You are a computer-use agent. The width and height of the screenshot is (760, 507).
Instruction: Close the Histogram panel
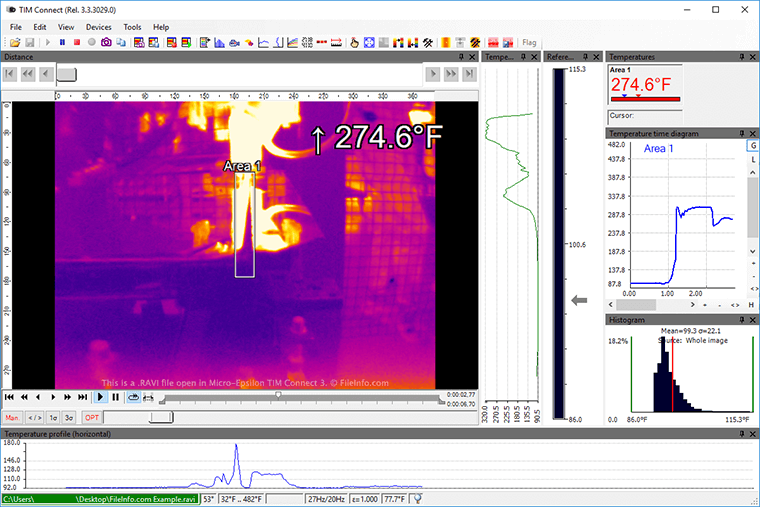[752, 319]
